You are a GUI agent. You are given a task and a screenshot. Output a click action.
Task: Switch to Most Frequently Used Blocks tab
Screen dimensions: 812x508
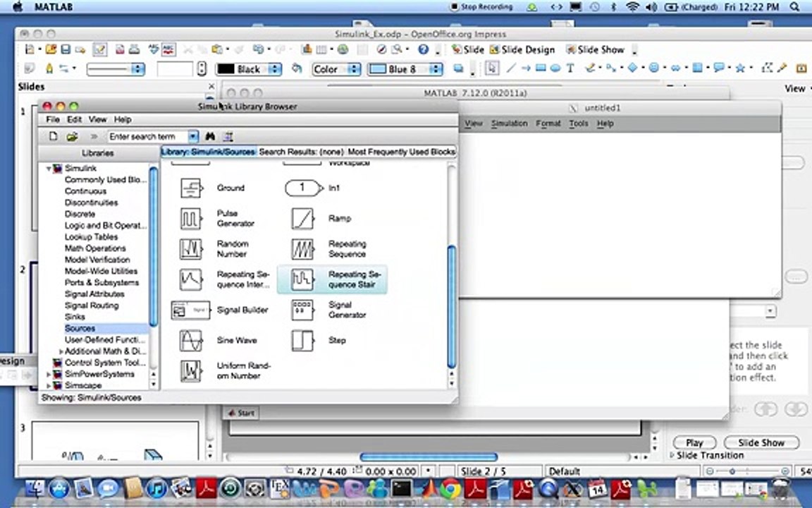pyautogui.click(x=401, y=152)
